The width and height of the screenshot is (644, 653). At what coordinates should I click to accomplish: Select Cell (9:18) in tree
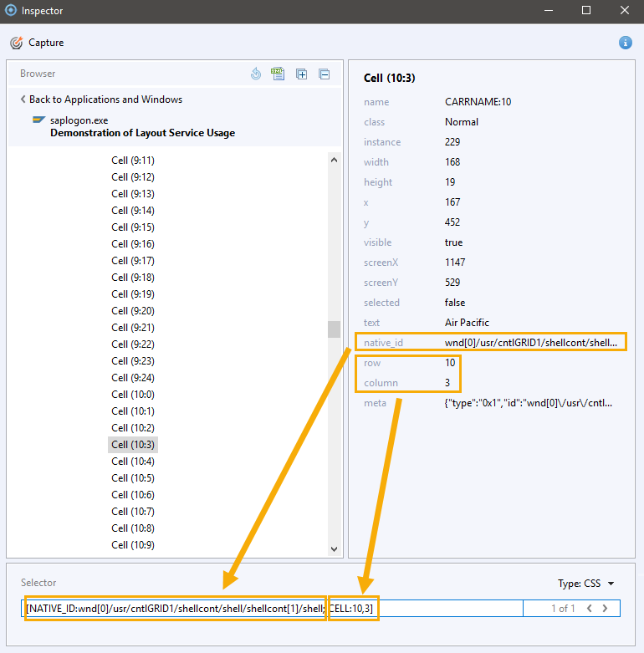tap(133, 278)
